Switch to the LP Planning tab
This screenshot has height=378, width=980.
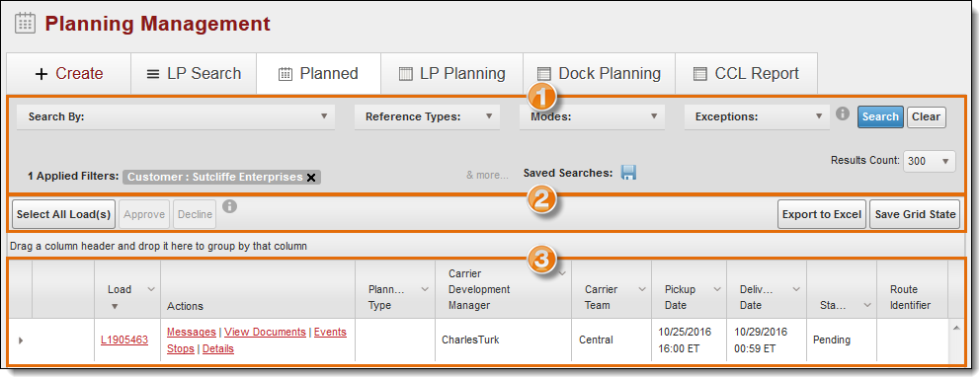pos(451,74)
